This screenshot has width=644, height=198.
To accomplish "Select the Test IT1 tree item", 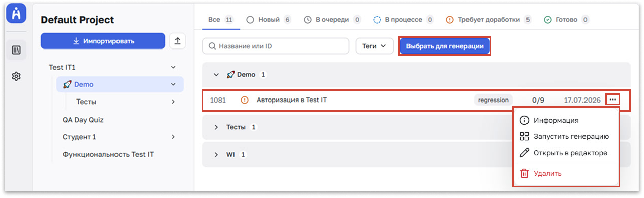I will click(x=62, y=67).
